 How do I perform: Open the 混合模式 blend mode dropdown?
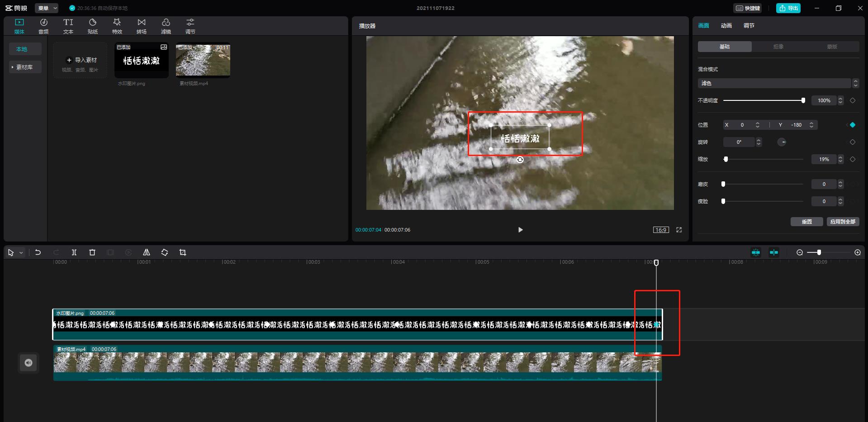tap(778, 83)
